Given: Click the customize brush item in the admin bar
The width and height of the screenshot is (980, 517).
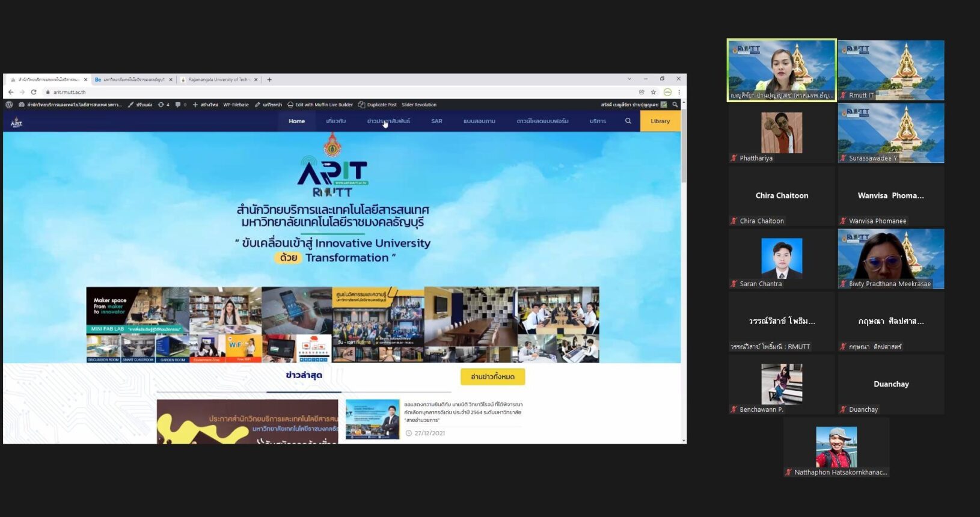Looking at the screenshot, I should point(140,105).
